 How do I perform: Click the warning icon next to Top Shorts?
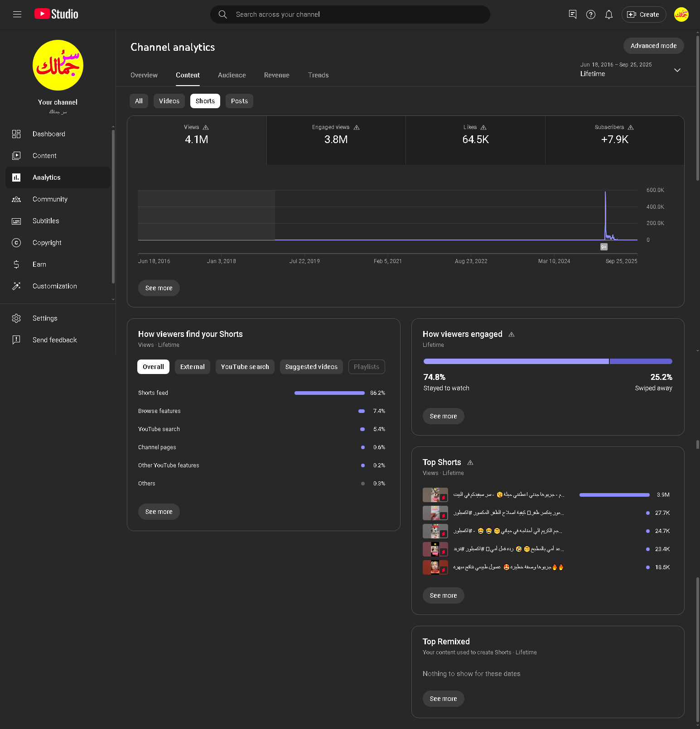tap(470, 463)
